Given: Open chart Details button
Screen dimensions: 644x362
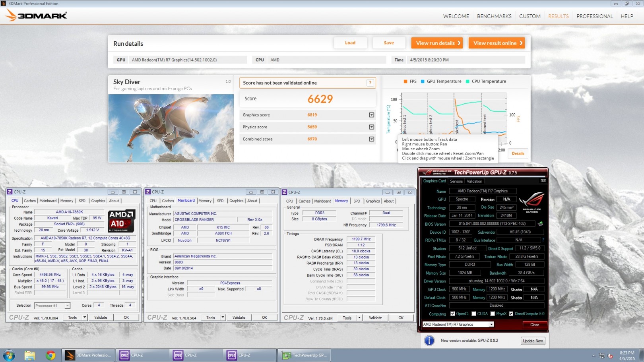Looking at the screenshot, I should coord(518,153).
